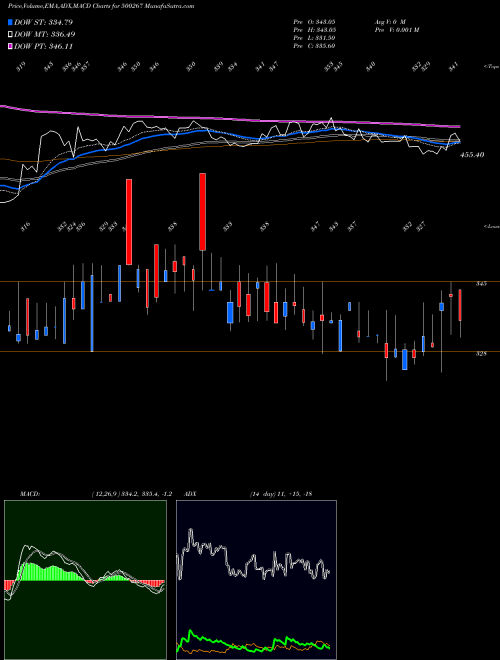Viewport: 500px width, 660px height.
Task: Click the magenta DOW PT legend swatch
Action: (x=11, y=46)
